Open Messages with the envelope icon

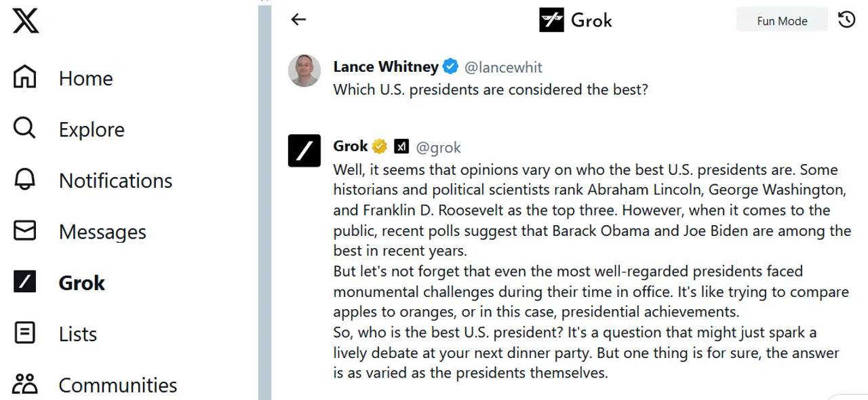(x=24, y=231)
